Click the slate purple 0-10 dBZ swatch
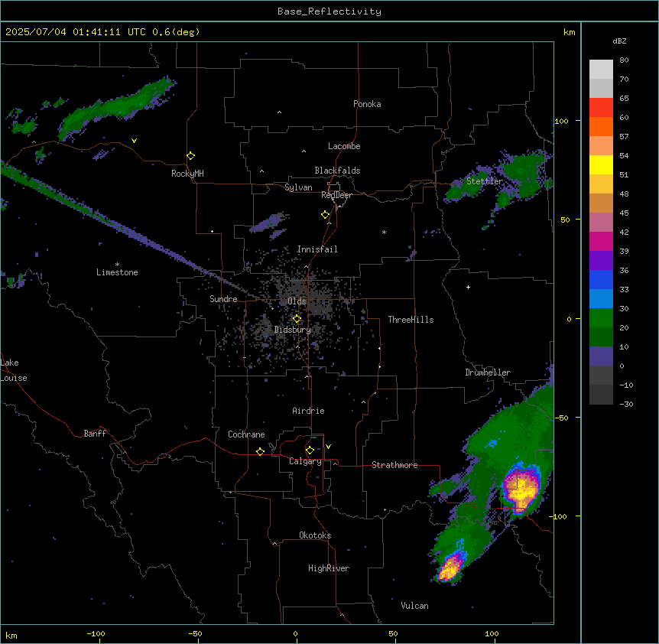Screen dimensions: 659x644 point(601,356)
